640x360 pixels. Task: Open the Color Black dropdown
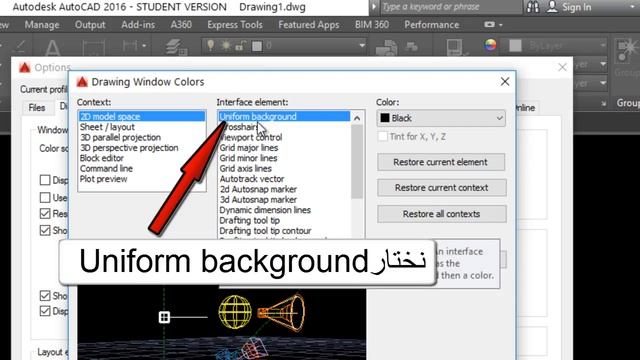[441, 118]
